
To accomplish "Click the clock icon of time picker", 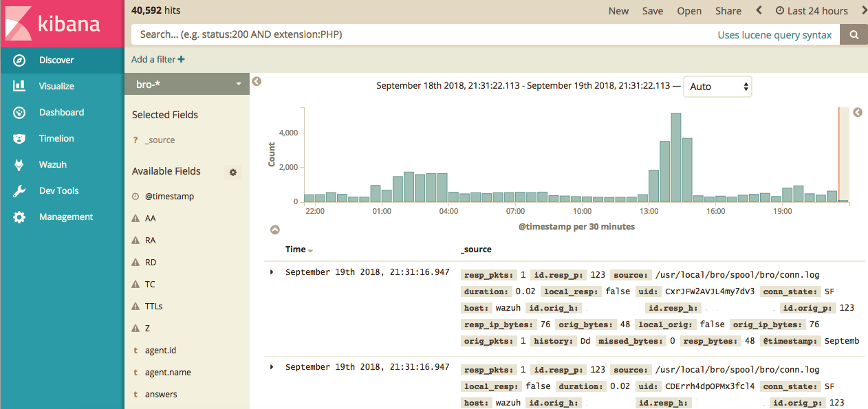I will coord(780,11).
